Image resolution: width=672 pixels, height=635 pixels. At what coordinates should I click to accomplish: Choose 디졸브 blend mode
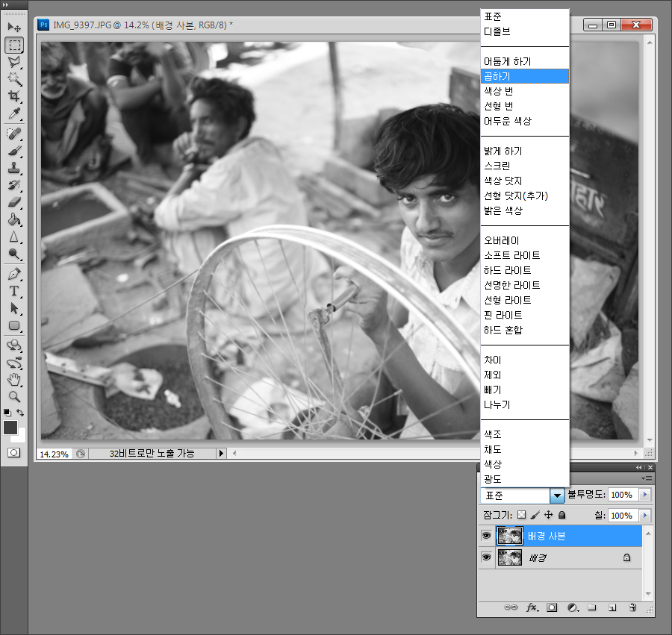click(525, 31)
